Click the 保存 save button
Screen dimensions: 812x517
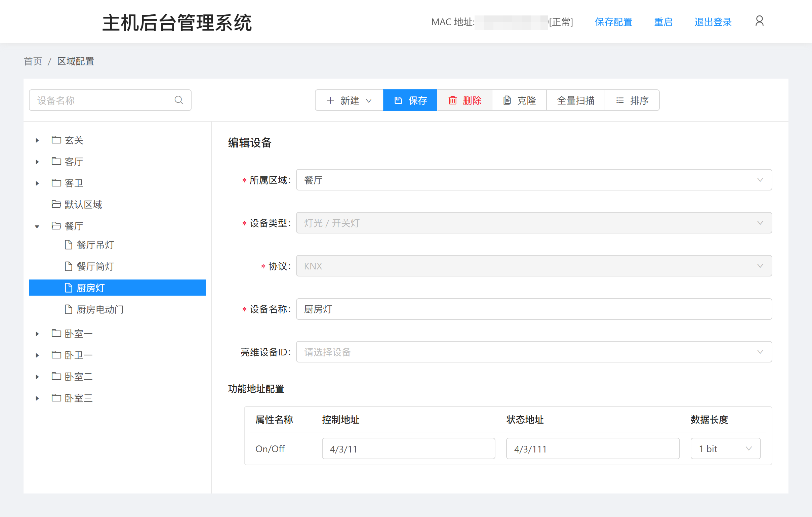click(410, 100)
